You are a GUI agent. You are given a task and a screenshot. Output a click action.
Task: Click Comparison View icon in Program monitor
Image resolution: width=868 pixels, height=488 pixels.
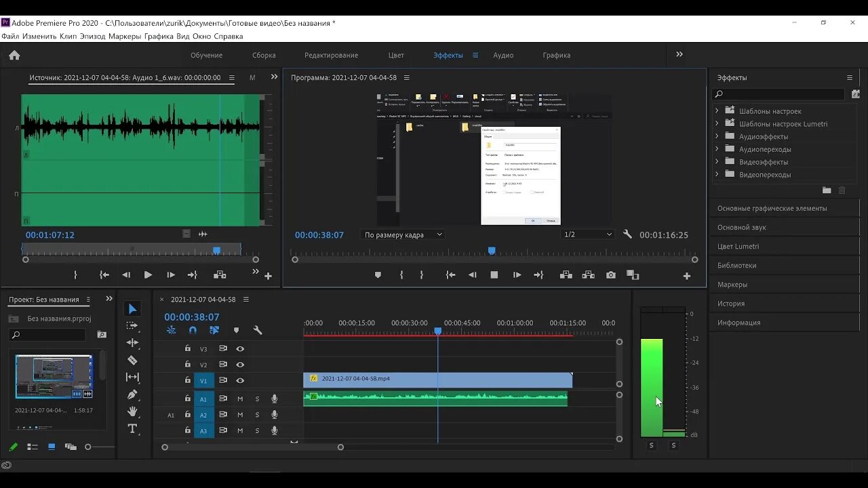(633, 275)
